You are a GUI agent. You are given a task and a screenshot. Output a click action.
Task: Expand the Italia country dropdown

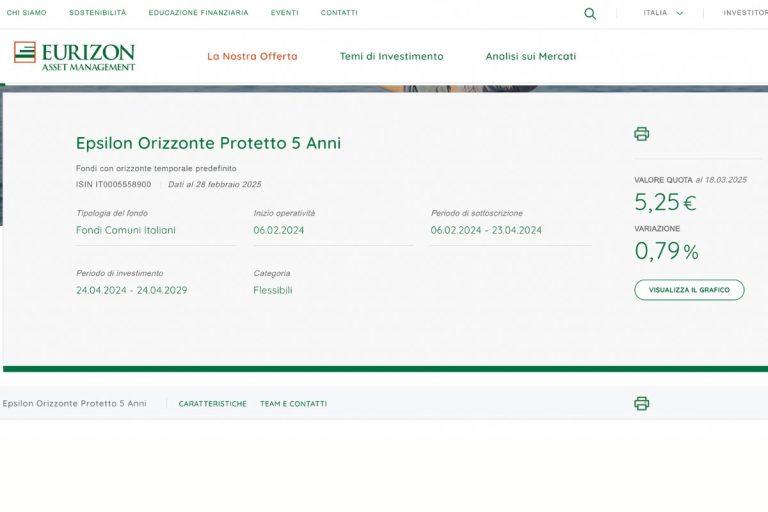click(663, 13)
